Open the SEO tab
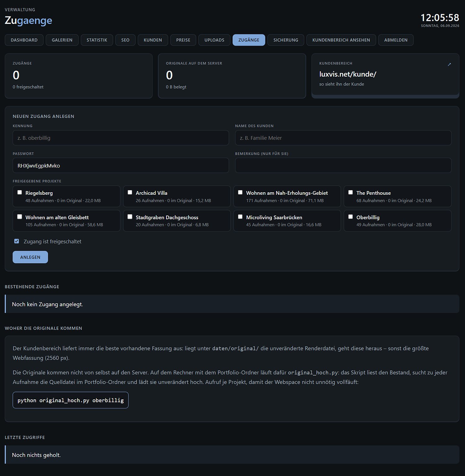465x476 pixels. click(126, 40)
